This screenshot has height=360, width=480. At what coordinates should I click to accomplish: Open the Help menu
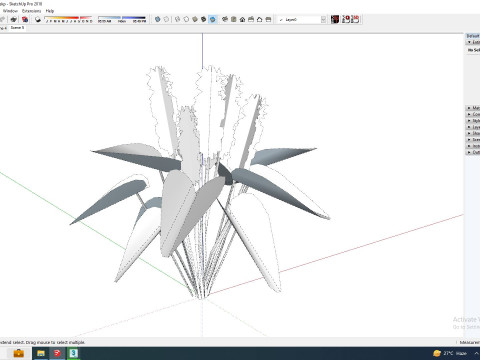(50, 11)
